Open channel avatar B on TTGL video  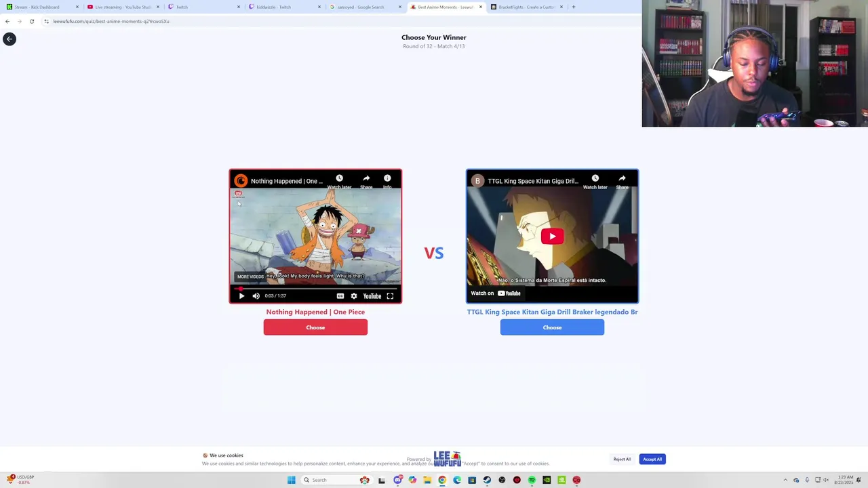(477, 181)
